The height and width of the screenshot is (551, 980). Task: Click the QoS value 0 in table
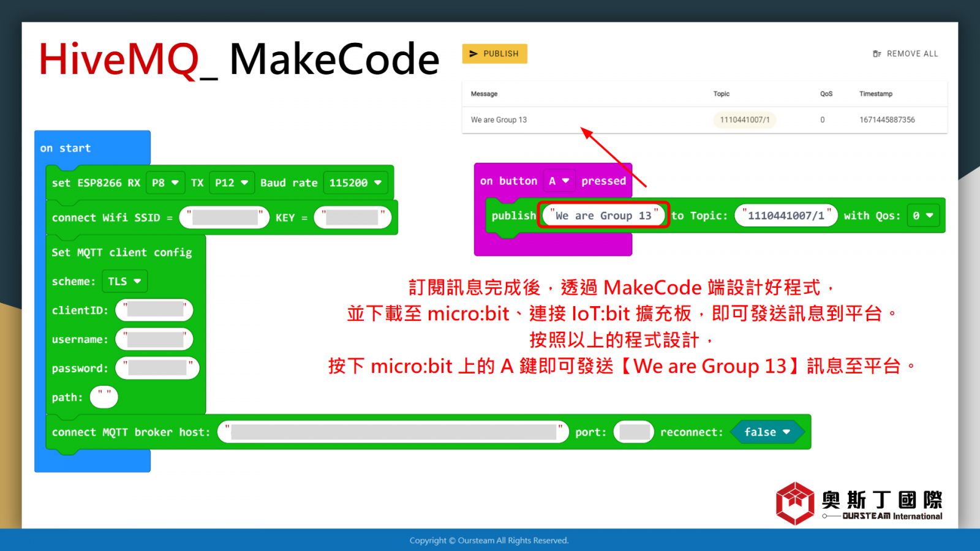(823, 120)
